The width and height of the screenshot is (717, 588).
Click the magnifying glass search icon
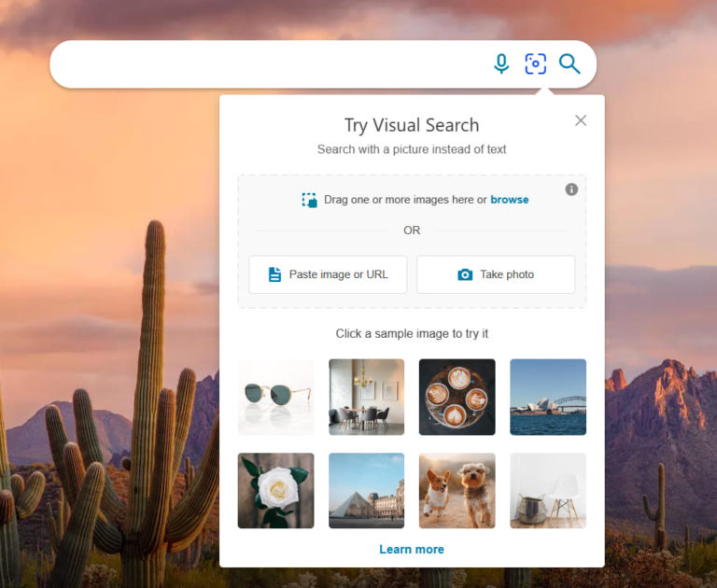[569, 63]
